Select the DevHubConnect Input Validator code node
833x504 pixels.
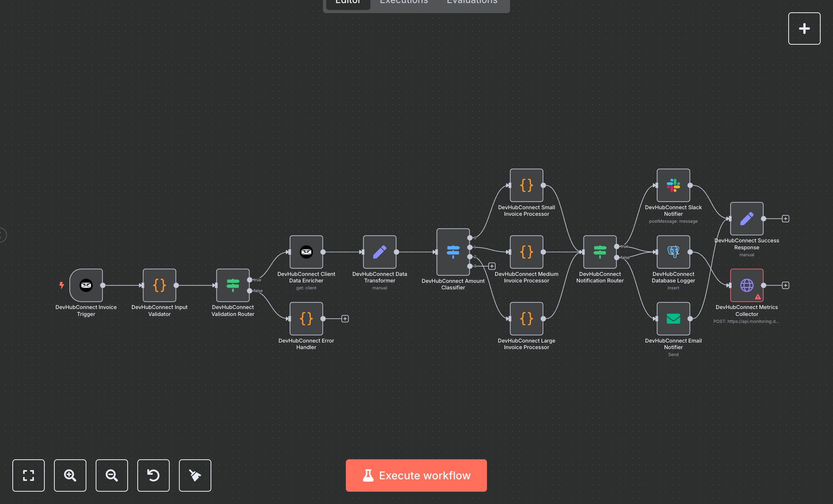tap(159, 285)
